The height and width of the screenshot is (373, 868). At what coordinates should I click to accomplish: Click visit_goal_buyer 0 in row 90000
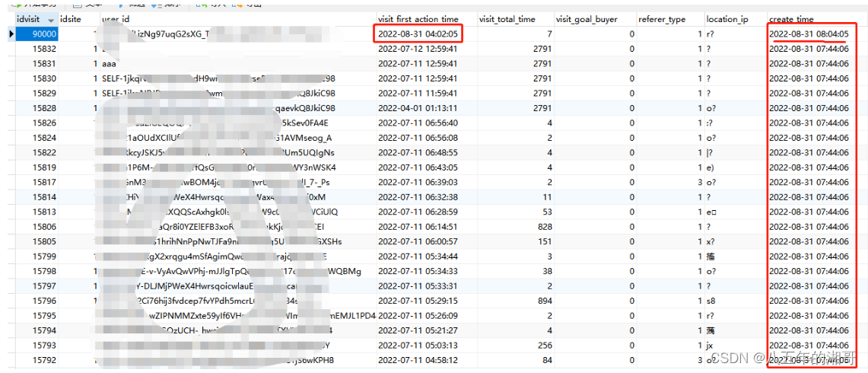594,33
